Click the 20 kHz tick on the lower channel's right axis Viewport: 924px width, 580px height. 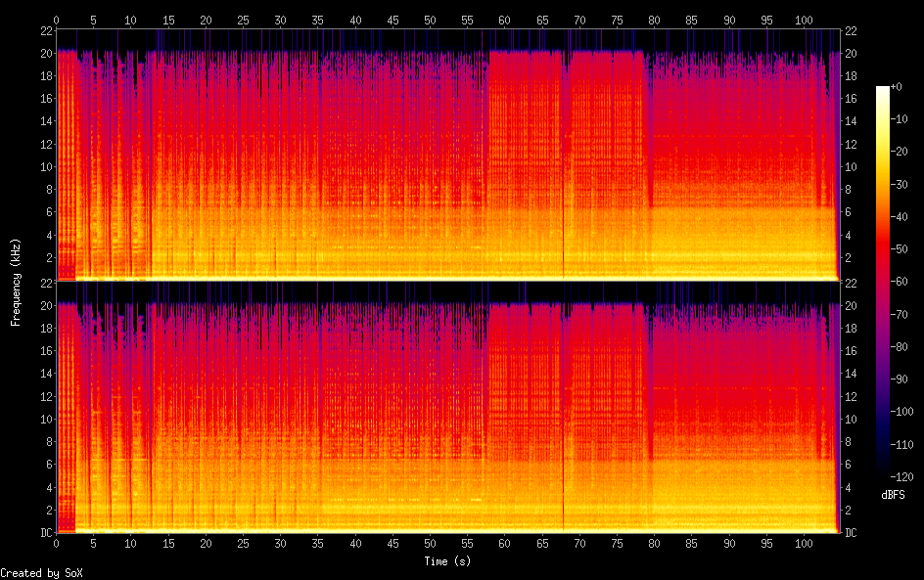point(851,305)
